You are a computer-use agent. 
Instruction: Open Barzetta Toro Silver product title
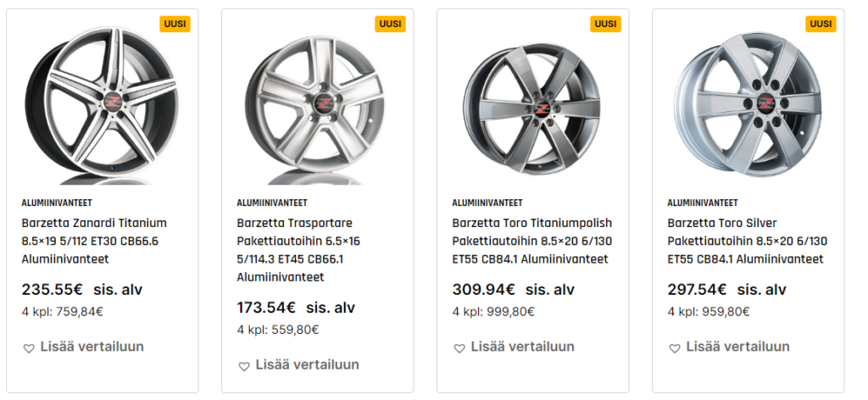pyautogui.click(x=746, y=241)
